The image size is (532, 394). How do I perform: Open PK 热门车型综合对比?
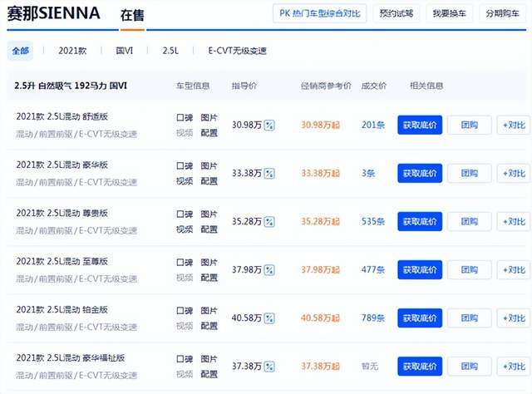click(x=320, y=13)
